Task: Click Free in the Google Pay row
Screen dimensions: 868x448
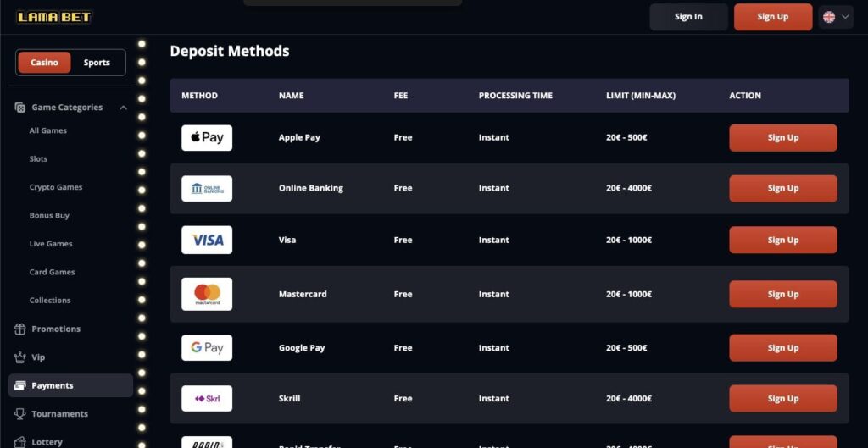Action: pyautogui.click(x=403, y=348)
